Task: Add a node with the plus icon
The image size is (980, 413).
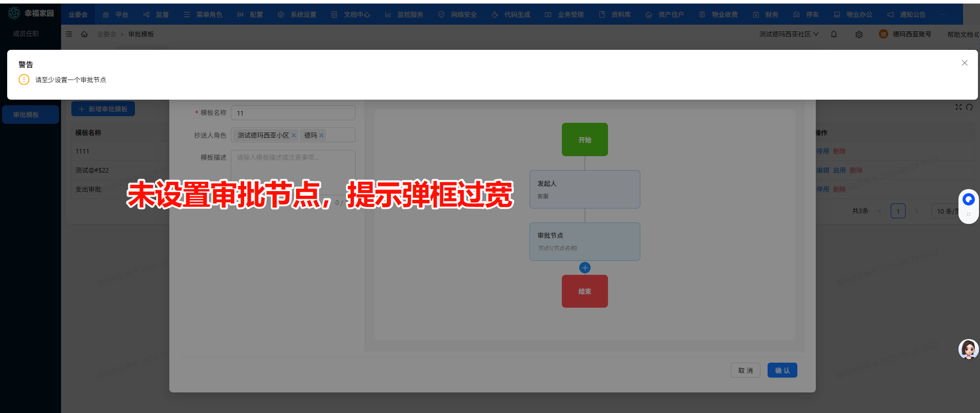Action: (x=585, y=268)
